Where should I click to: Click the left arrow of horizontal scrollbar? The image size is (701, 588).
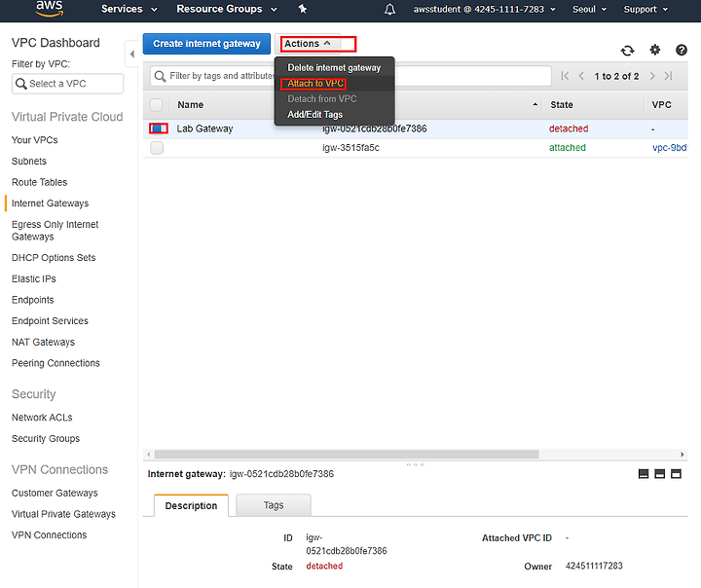pos(148,455)
